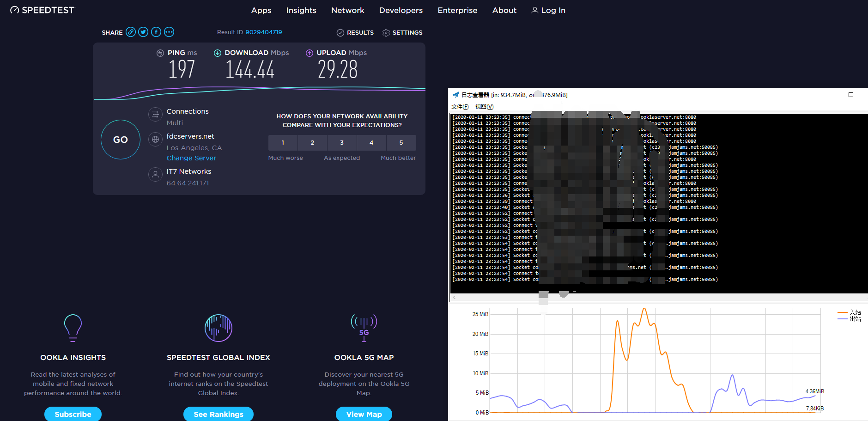Click the Ookla Insights lightbulb icon
Screen dimensions: 868x421
tap(73, 328)
